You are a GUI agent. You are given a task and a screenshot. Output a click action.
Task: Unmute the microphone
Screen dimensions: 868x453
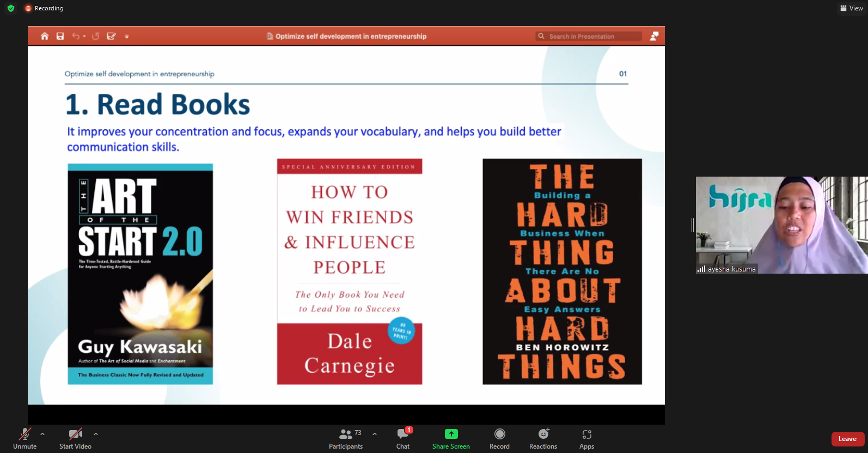[25, 438]
